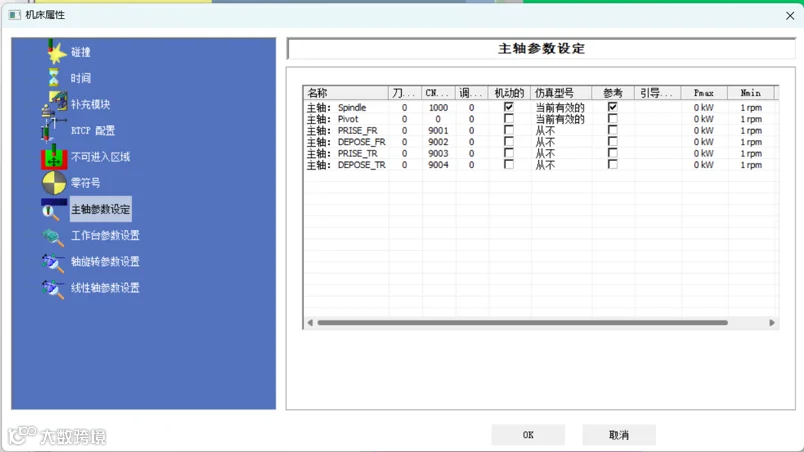Screen dimensions: 804x452
Task: Click the supplementary module (补充模块) icon
Action: point(55,103)
